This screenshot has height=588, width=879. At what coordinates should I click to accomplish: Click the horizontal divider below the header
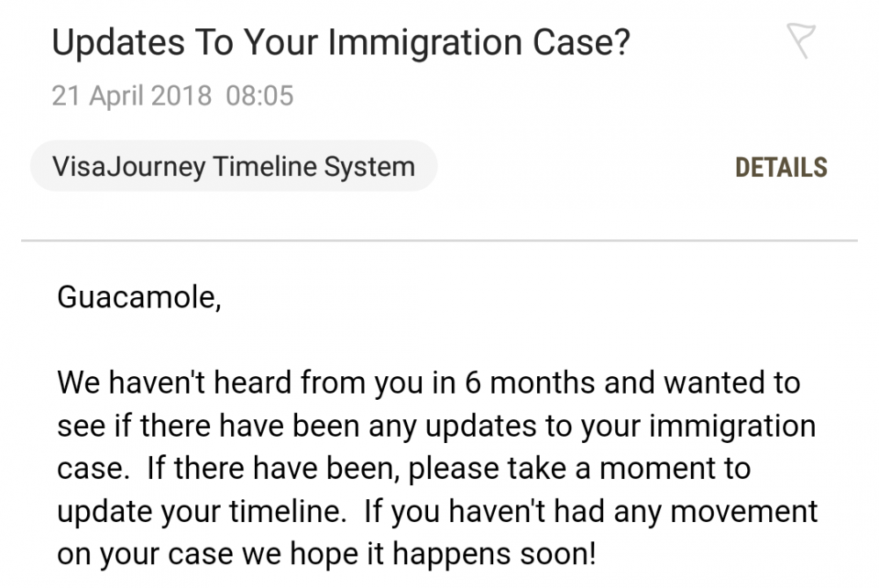coord(439,241)
